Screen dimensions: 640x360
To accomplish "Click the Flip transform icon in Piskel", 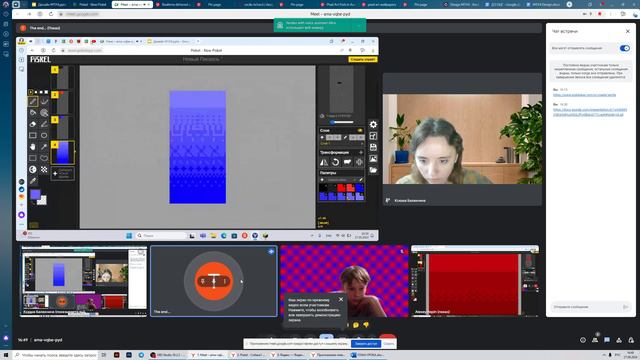I will point(324,162).
